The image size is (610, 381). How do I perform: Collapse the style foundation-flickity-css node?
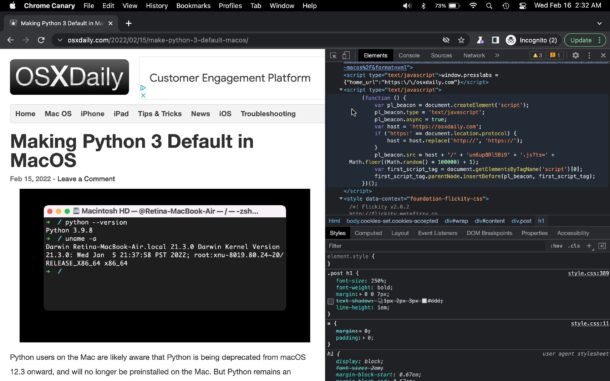(x=341, y=199)
